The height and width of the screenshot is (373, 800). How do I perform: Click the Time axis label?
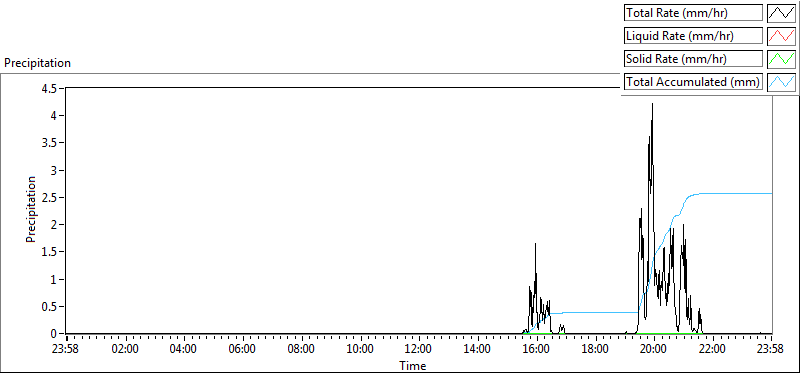[412, 366]
